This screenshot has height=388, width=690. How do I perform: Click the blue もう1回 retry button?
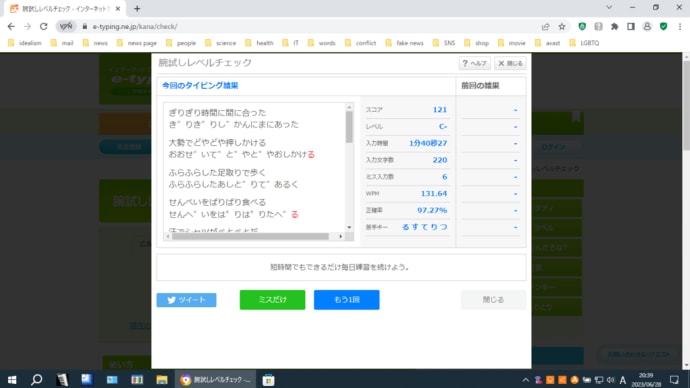click(x=347, y=300)
